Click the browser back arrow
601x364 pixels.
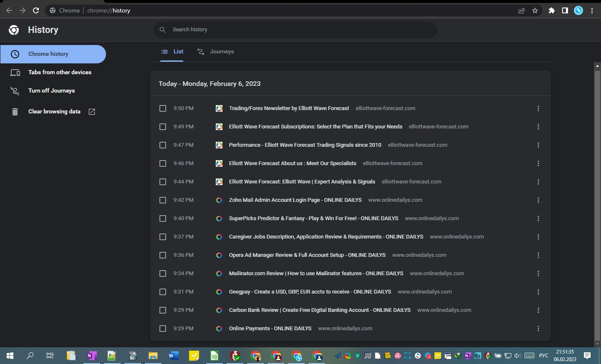(9, 10)
